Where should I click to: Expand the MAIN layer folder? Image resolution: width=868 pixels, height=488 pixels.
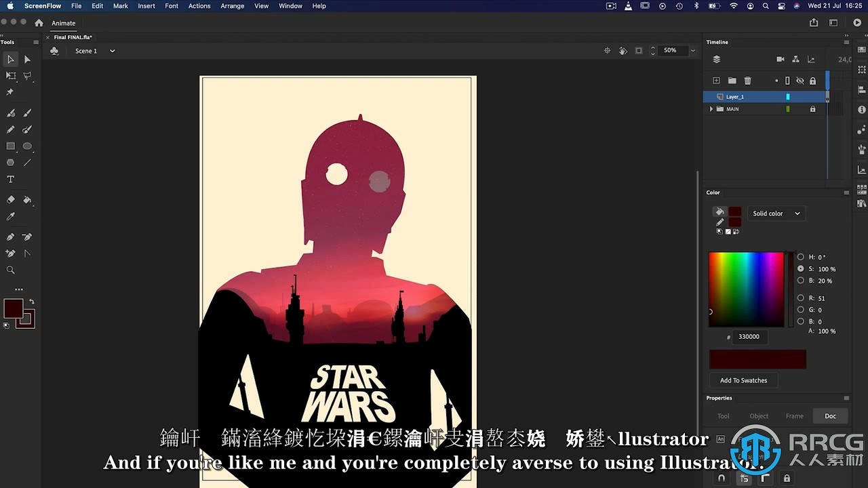coord(711,109)
